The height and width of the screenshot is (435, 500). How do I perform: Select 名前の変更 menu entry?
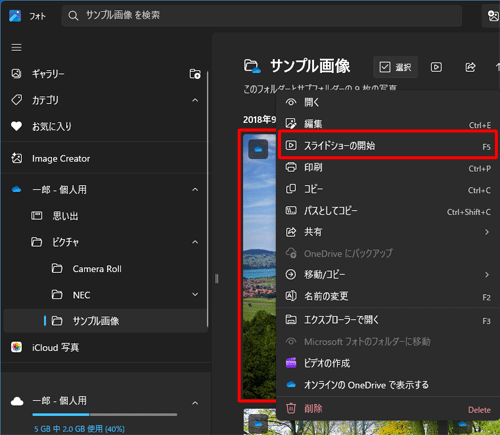coord(387,296)
